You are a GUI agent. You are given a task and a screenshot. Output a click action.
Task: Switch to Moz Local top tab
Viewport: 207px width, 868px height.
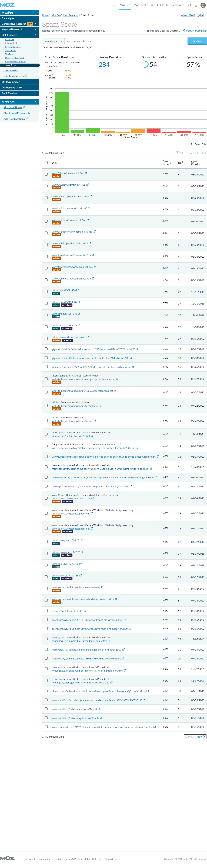[x=140, y=5]
